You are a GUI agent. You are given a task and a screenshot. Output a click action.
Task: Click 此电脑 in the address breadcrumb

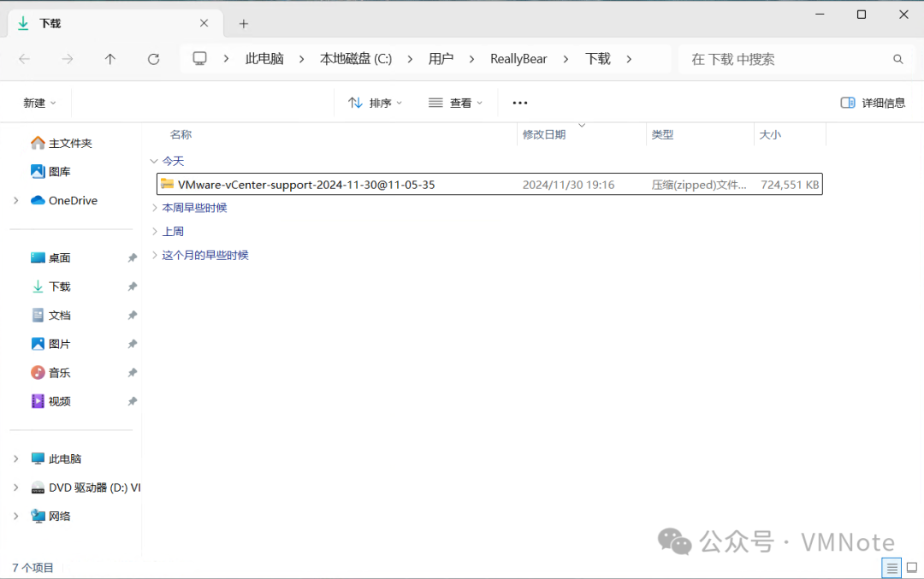point(264,59)
